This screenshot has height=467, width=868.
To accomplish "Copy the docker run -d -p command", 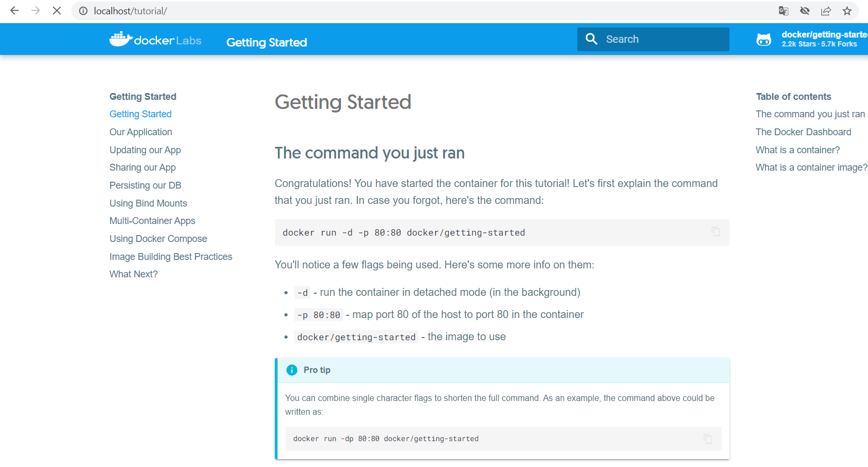I will [716, 231].
